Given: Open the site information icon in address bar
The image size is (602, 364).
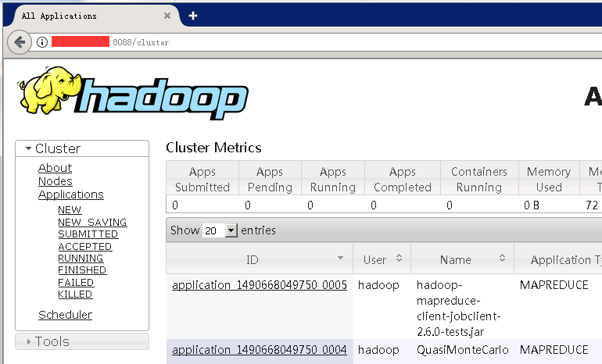Looking at the screenshot, I should click(42, 42).
